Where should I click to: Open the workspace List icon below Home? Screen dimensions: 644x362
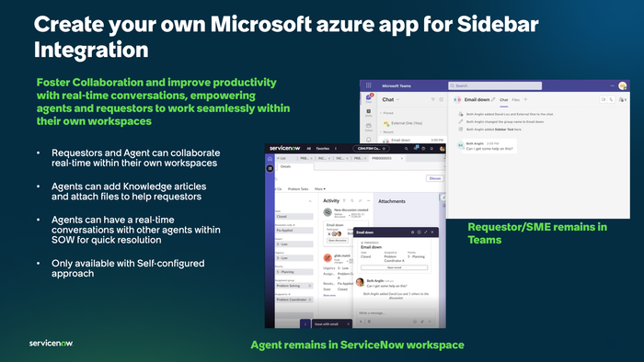pos(270,168)
